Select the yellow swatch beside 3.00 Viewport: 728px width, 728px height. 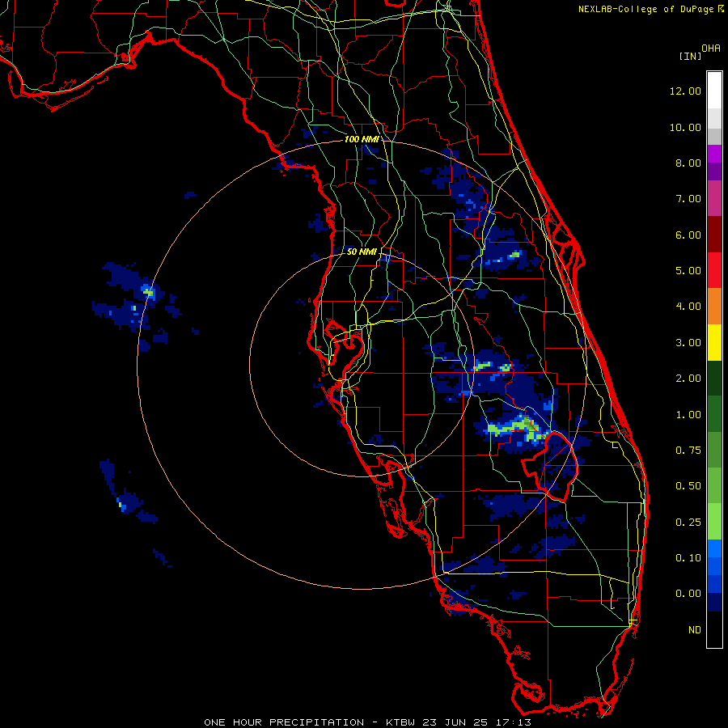click(714, 342)
